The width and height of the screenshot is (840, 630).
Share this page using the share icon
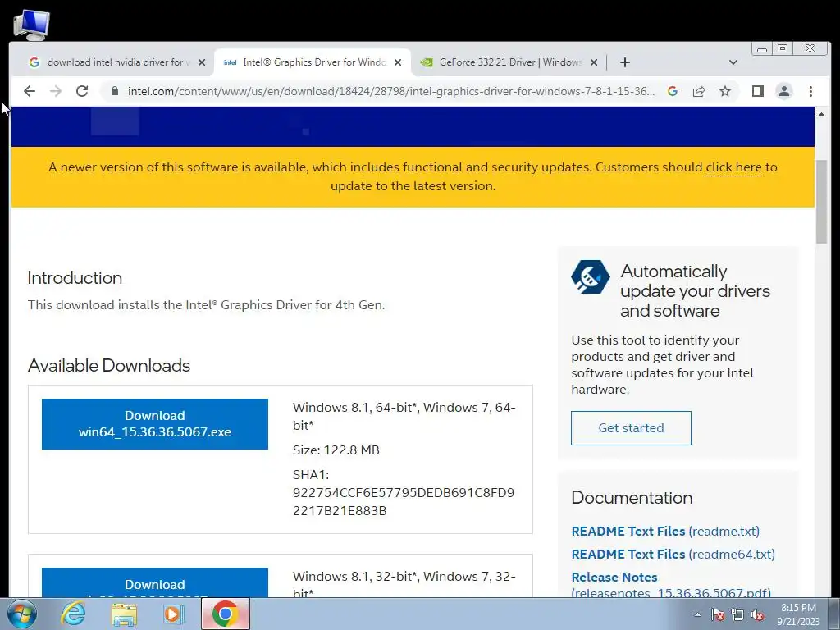pyautogui.click(x=699, y=91)
